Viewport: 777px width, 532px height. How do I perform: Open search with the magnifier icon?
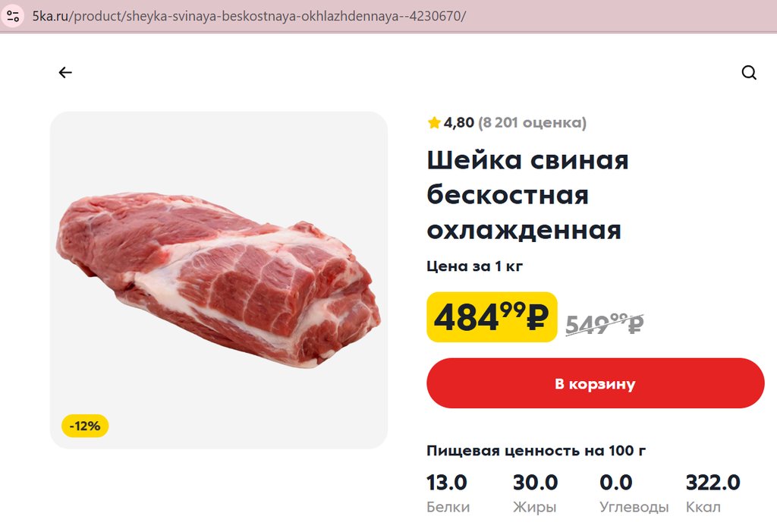pos(749,73)
